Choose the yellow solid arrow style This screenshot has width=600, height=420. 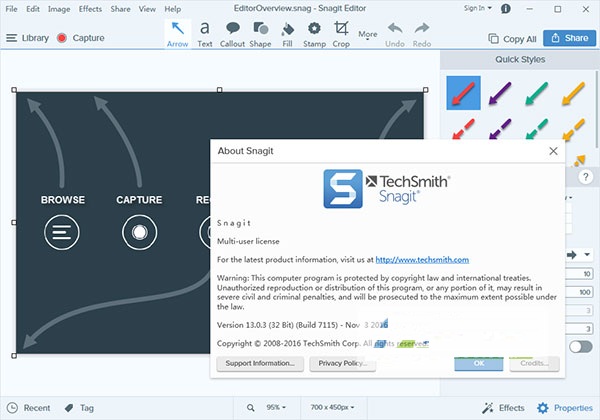click(x=574, y=93)
